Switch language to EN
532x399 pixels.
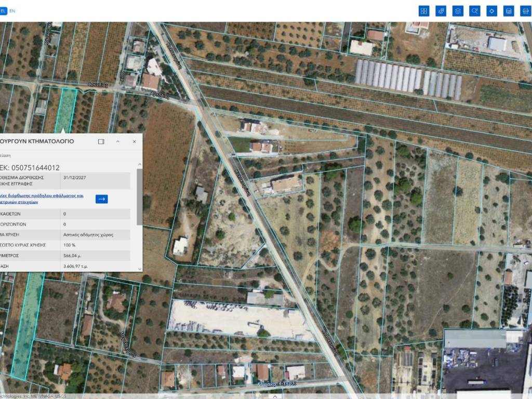pos(12,10)
